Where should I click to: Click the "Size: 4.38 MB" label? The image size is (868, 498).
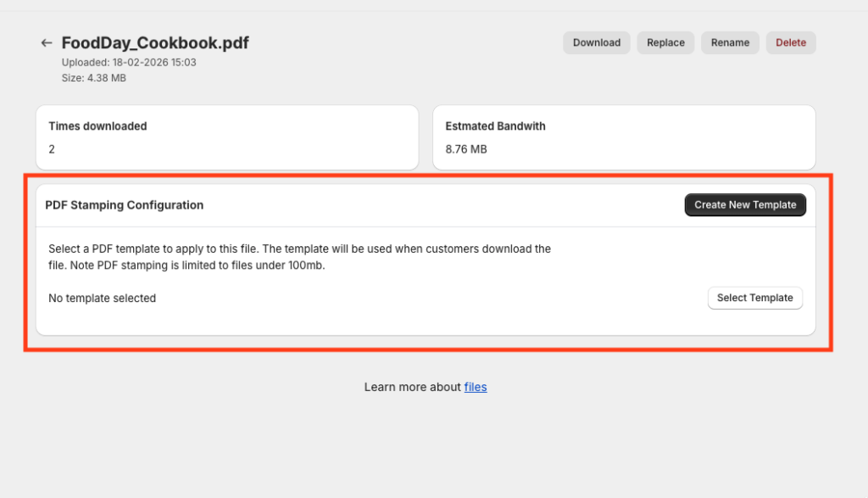pyautogui.click(x=93, y=78)
